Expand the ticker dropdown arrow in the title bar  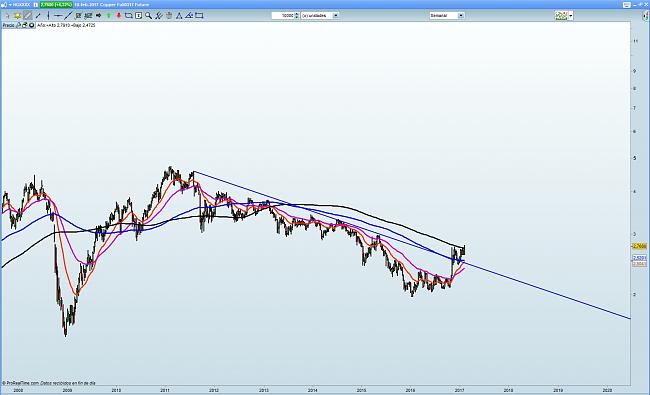coord(10,5)
